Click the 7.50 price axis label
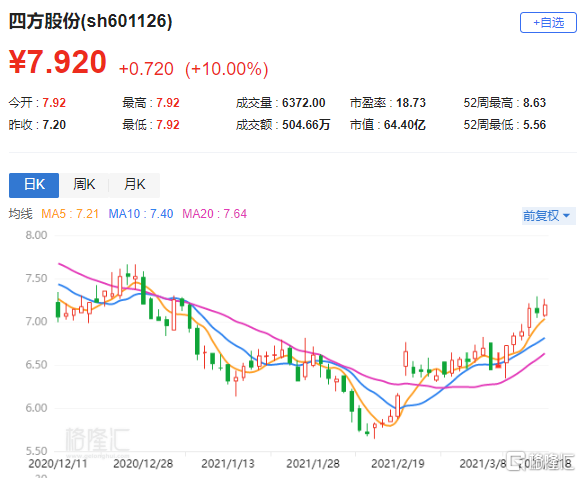This screenshot has width=581, height=478. 36,278
